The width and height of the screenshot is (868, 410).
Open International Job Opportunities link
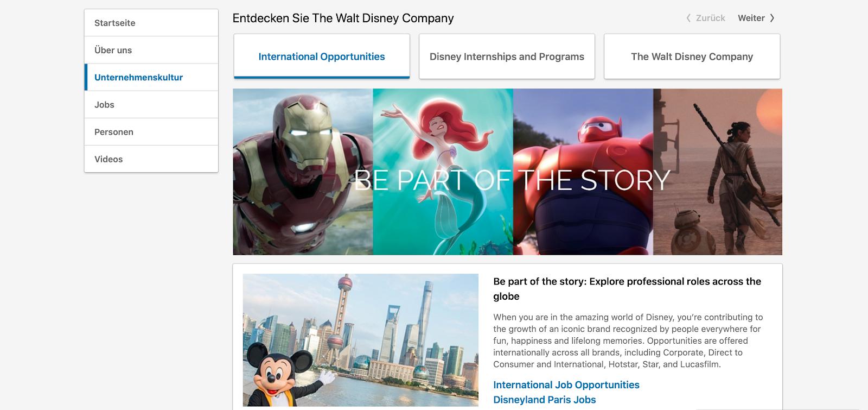[566, 384]
